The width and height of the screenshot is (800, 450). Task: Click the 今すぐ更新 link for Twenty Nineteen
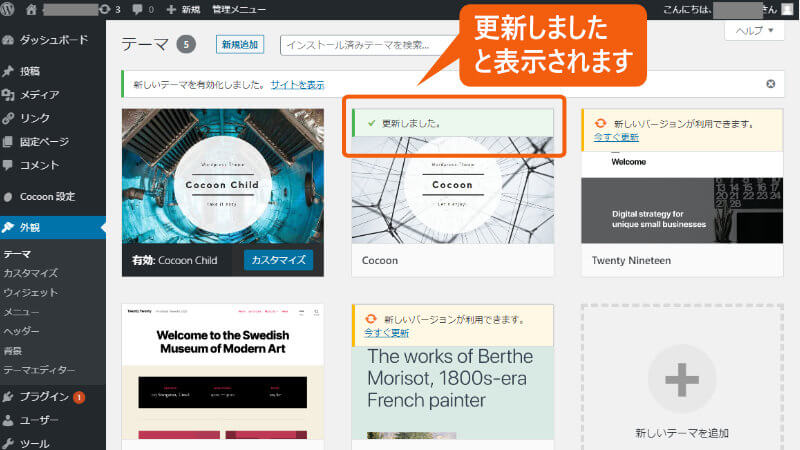[x=616, y=137]
